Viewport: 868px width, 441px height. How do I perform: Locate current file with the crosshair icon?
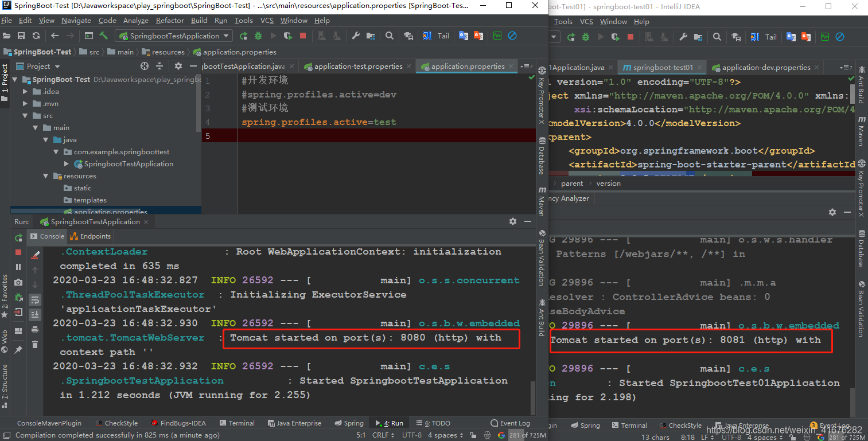(145, 66)
